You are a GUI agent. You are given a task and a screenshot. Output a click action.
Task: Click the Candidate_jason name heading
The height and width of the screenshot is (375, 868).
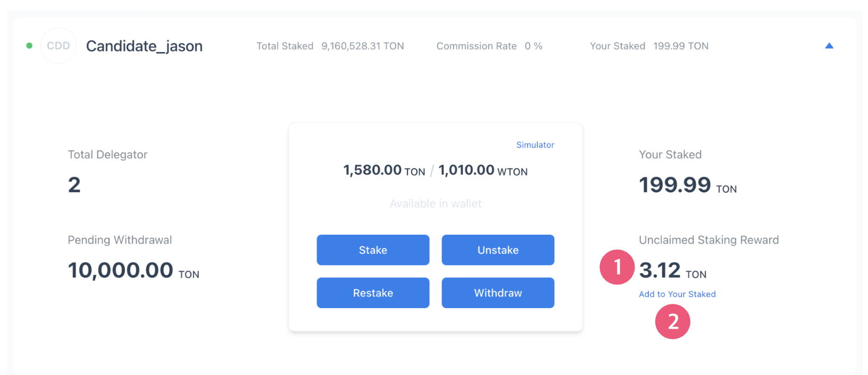tap(144, 46)
